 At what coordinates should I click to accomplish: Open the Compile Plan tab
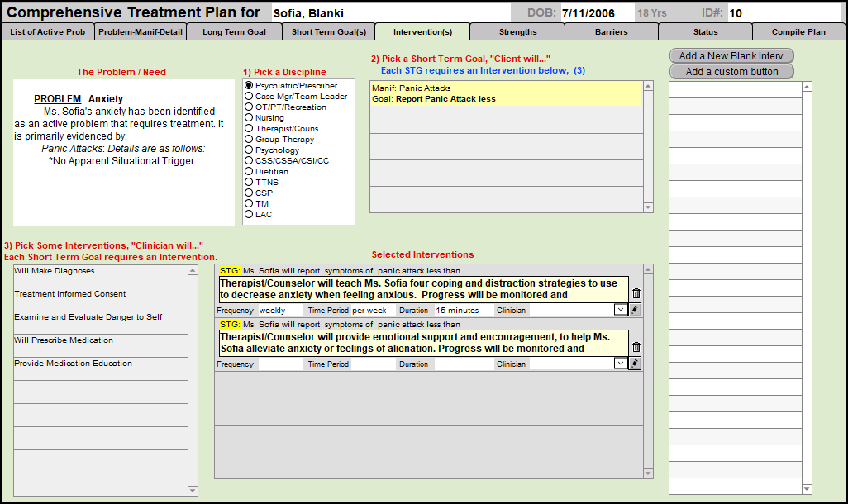(x=798, y=32)
